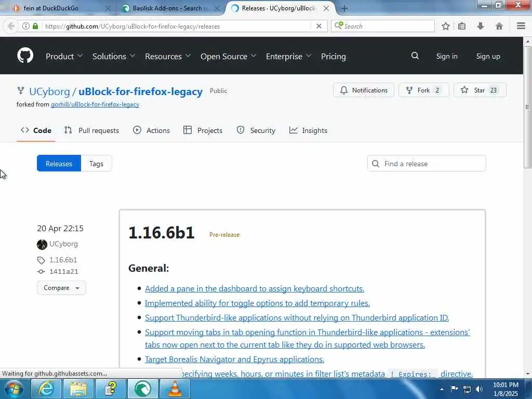Click the volume speaker tray icon
Screen dimensions: 532x399
(x=479, y=389)
